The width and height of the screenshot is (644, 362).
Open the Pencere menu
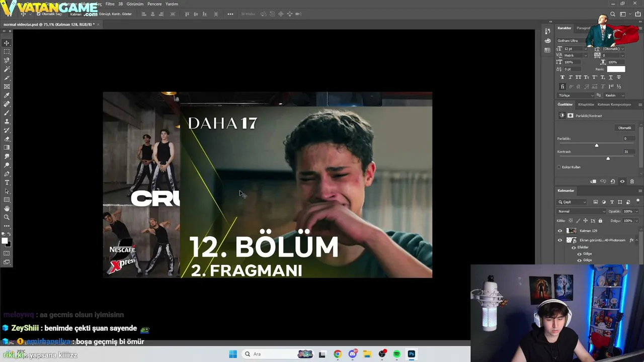tap(154, 4)
